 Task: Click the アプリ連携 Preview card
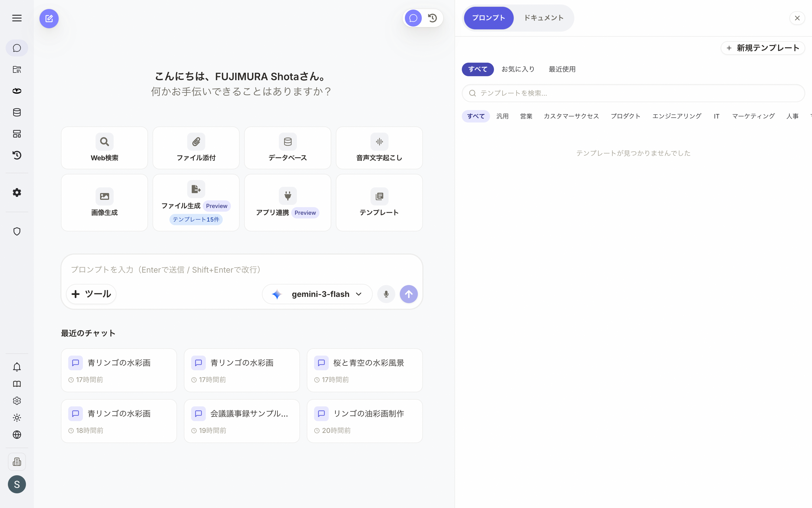[288, 203]
